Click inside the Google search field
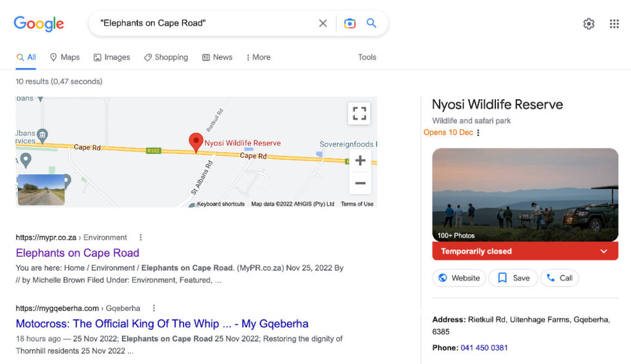The image size is (631, 364). click(205, 23)
